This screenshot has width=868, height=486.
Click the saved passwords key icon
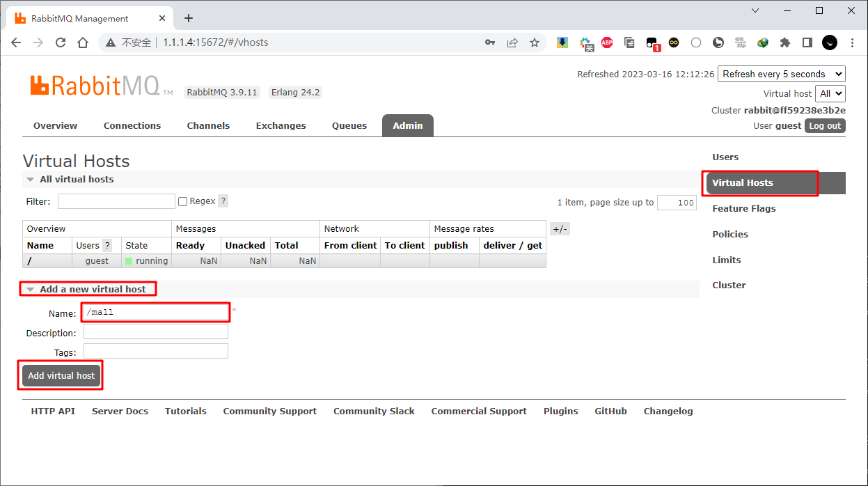(490, 42)
